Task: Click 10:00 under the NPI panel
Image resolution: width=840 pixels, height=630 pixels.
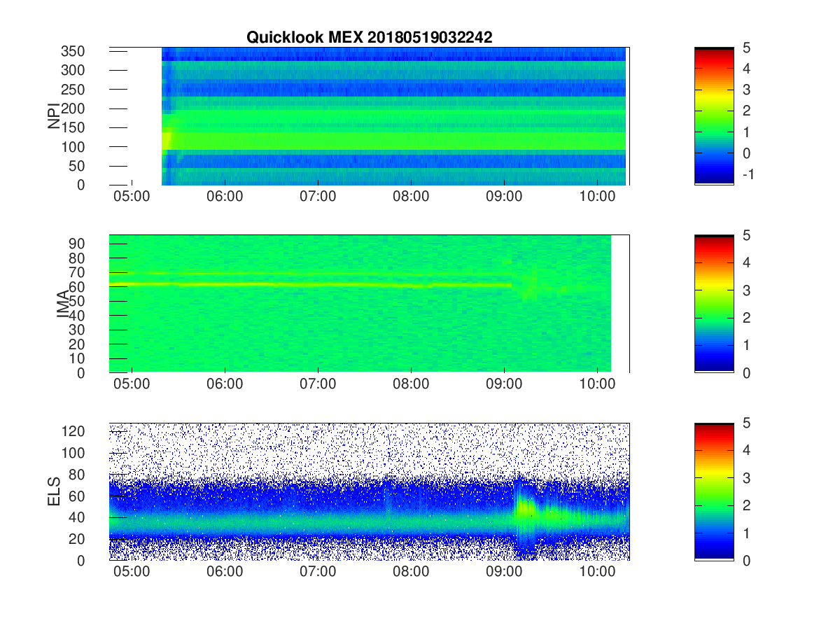Action: click(x=597, y=197)
